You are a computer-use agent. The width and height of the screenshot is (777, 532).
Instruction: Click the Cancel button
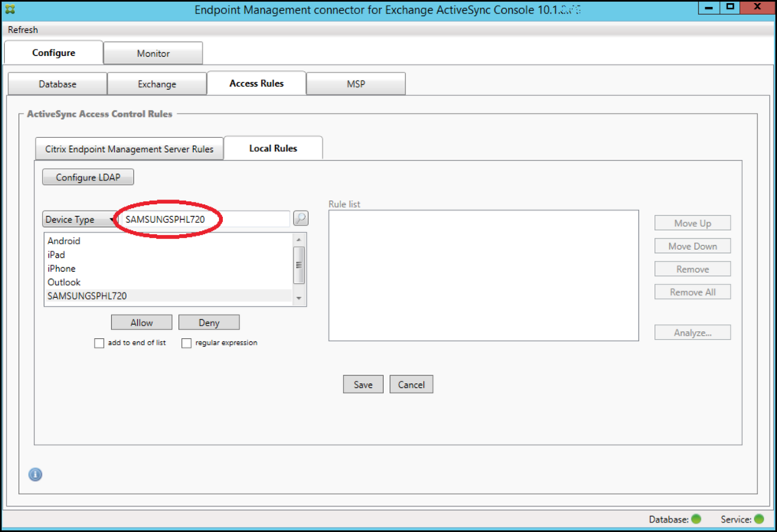point(411,385)
